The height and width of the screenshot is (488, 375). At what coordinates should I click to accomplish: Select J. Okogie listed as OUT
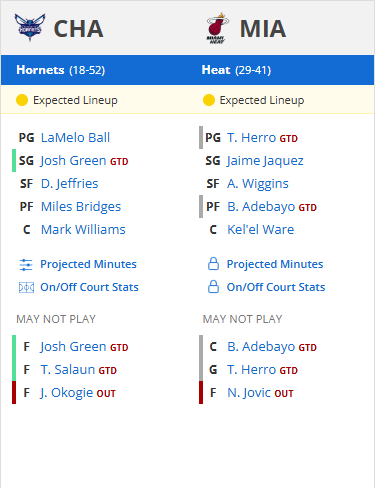tap(66, 393)
